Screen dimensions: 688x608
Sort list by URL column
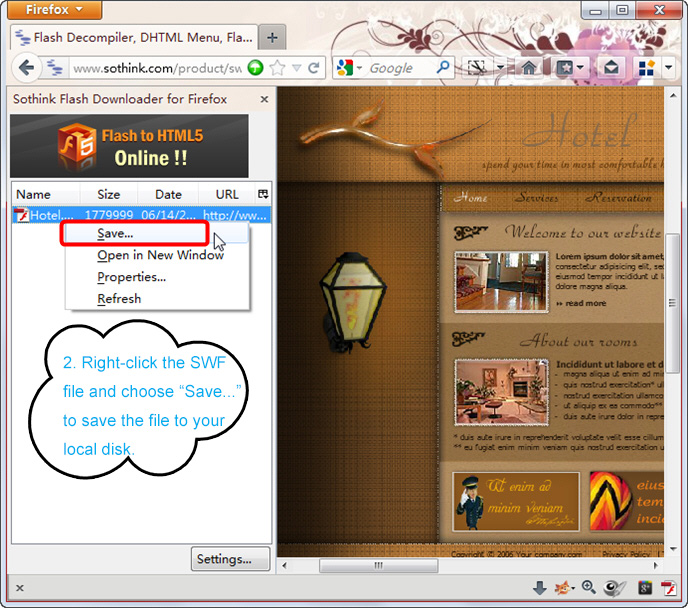click(x=227, y=194)
